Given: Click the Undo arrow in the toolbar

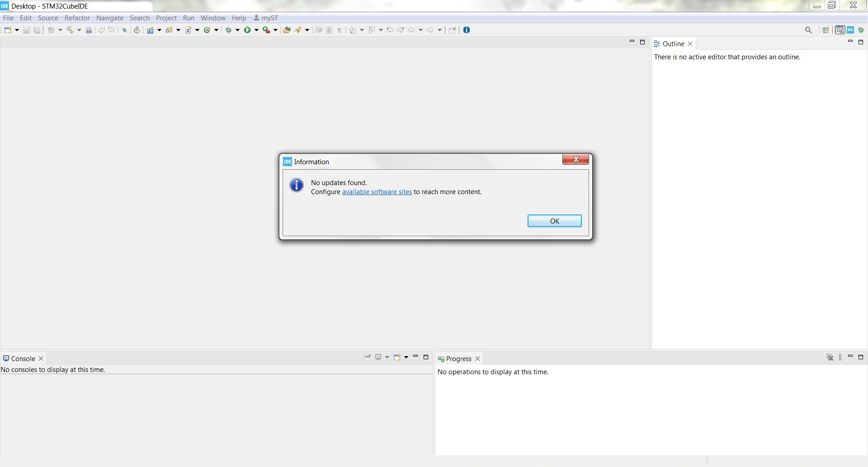Looking at the screenshot, I should click(x=102, y=30).
